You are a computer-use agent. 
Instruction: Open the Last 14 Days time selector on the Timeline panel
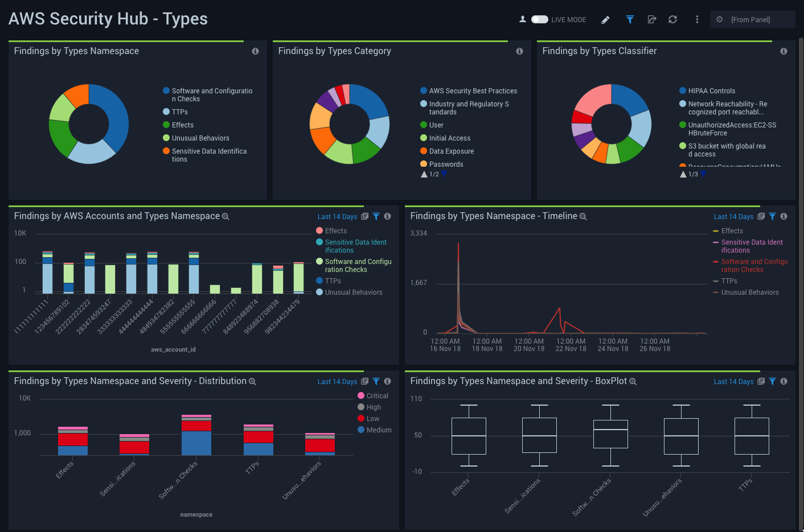click(733, 216)
